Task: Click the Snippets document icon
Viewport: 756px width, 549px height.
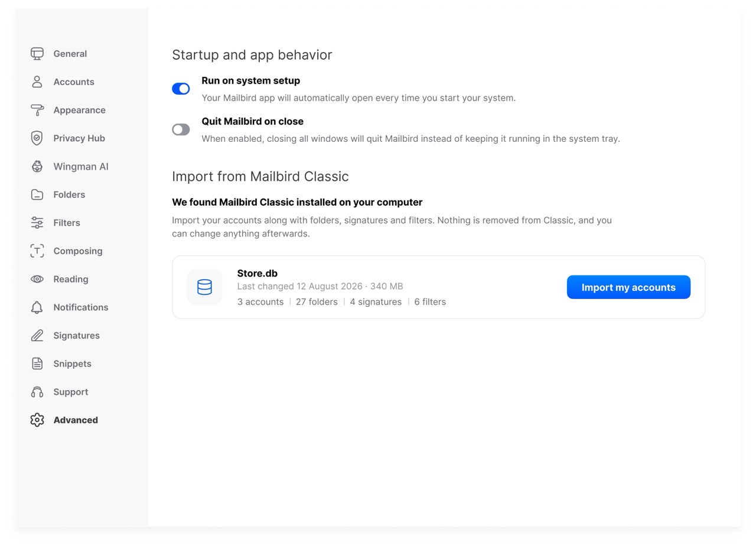Action: pos(37,363)
